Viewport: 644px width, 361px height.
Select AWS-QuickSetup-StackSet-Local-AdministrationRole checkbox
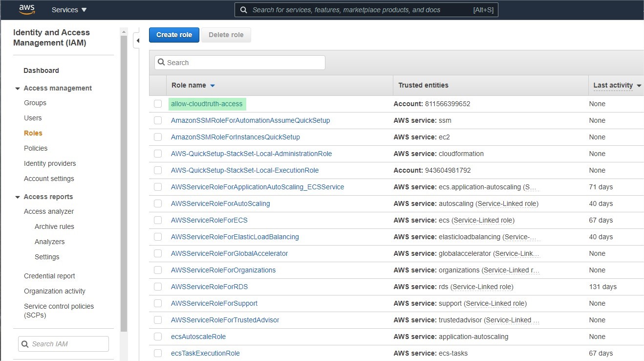pyautogui.click(x=158, y=154)
